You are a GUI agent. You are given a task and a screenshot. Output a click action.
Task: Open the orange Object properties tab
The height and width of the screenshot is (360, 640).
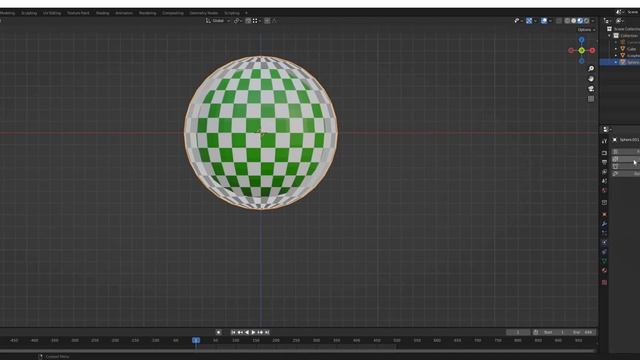point(604,214)
